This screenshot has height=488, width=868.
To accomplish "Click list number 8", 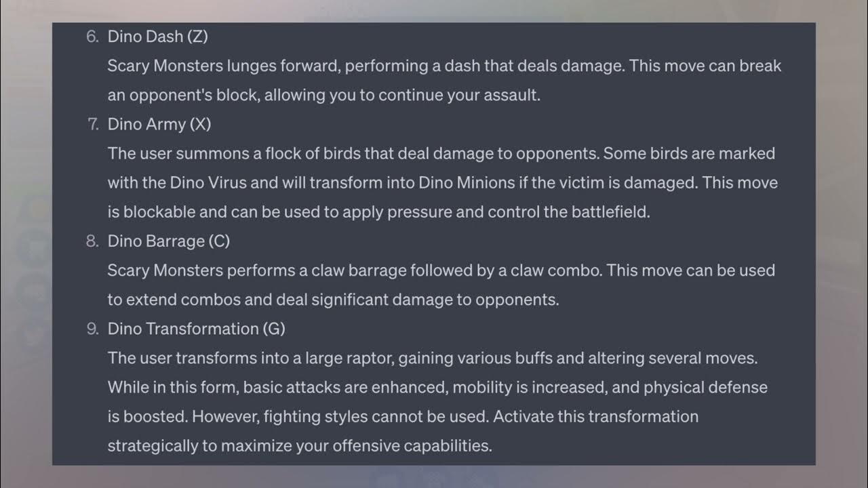I will click(93, 241).
